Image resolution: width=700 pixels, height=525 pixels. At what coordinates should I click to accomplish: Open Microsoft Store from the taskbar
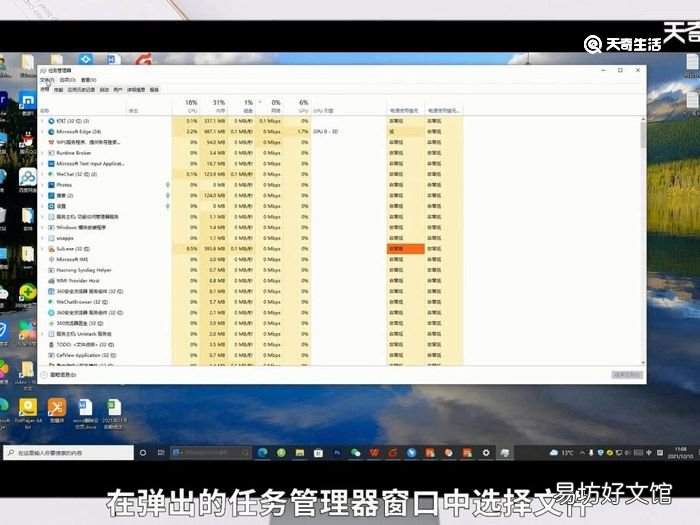point(318,453)
